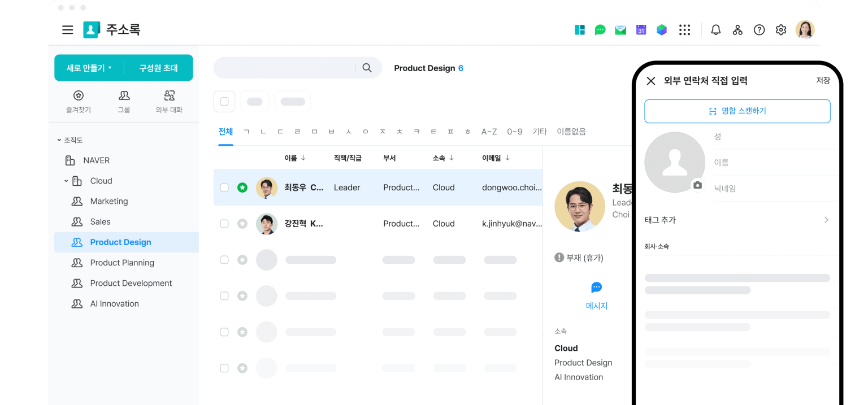The height and width of the screenshot is (405, 868).
Task: Open the settings gear icon
Action: [781, 30]
